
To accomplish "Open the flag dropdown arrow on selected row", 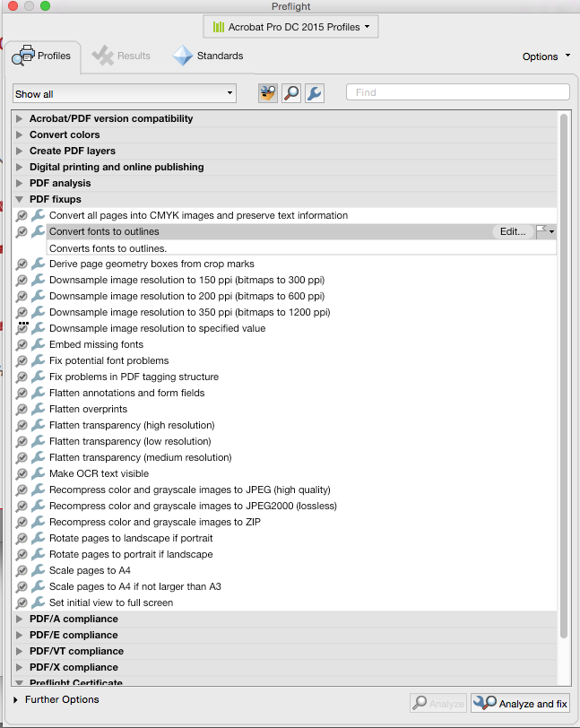I will [551, 231].
